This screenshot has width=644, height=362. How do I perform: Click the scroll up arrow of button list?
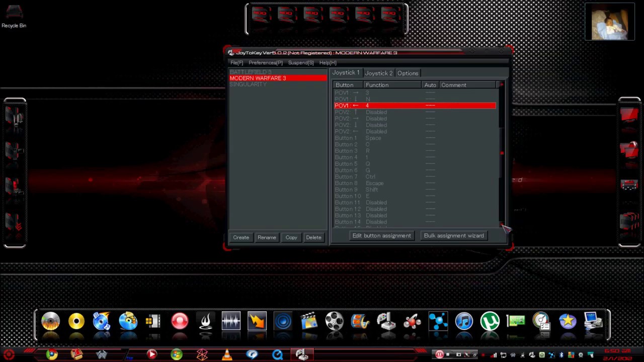tap(502, 85)
